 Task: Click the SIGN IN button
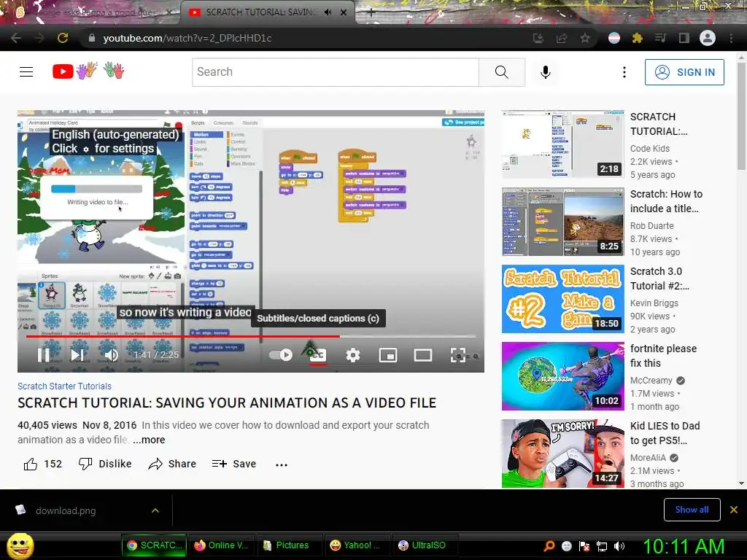[684, 72]
